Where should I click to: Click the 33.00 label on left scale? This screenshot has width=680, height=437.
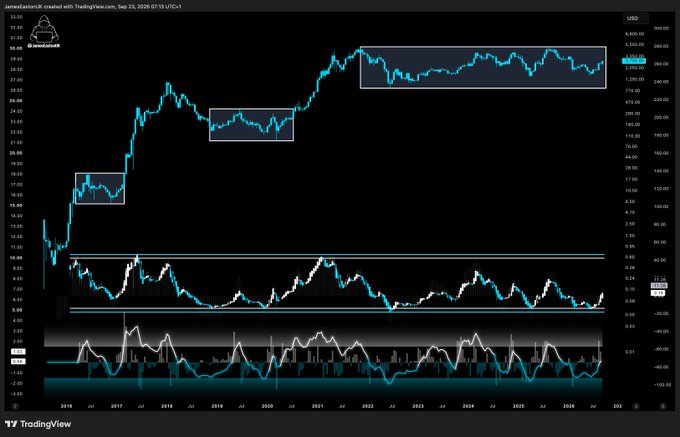pyautogui.click(x=16, y=16)
